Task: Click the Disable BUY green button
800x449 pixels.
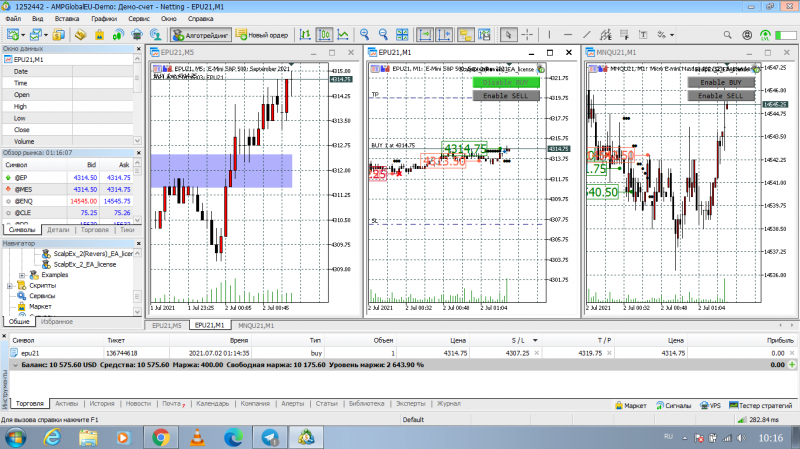Action: pos(506,82)
